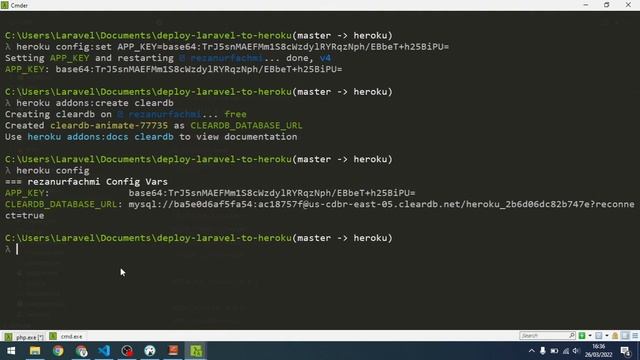Open the second Chrome icon with profile badge

(x=81, y=351)
